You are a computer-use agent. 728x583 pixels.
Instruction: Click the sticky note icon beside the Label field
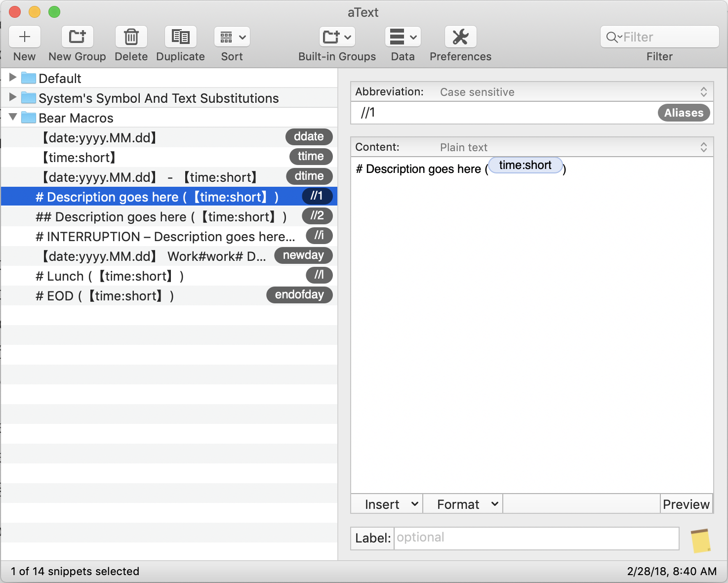(x=700, y=540)
